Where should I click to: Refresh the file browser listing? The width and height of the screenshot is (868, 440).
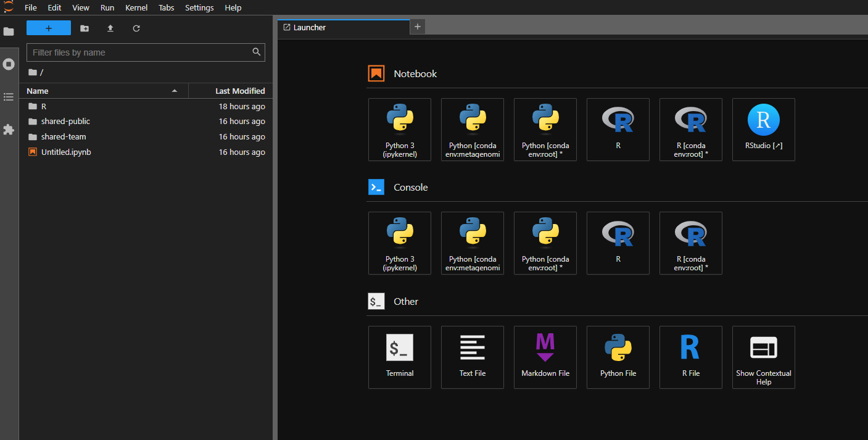[136, 28]
